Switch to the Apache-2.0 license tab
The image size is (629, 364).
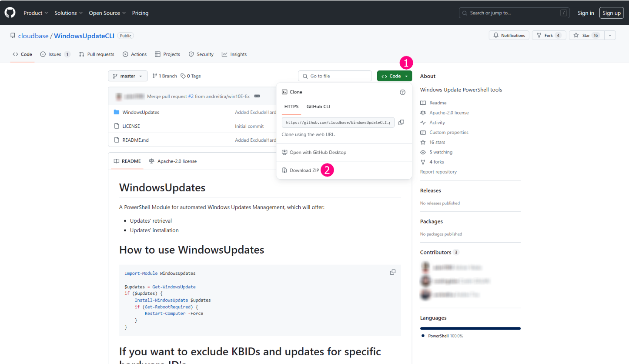tap(173, 161)
